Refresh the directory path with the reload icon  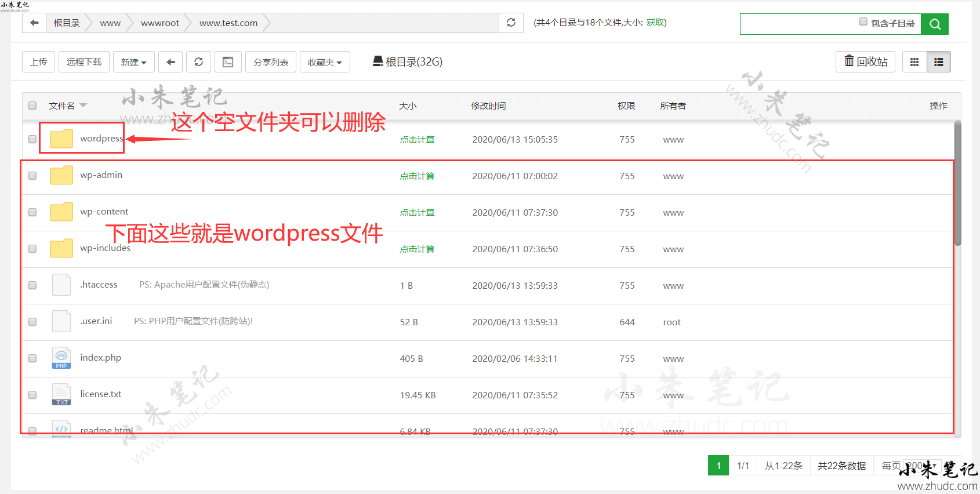coord(511,23)
